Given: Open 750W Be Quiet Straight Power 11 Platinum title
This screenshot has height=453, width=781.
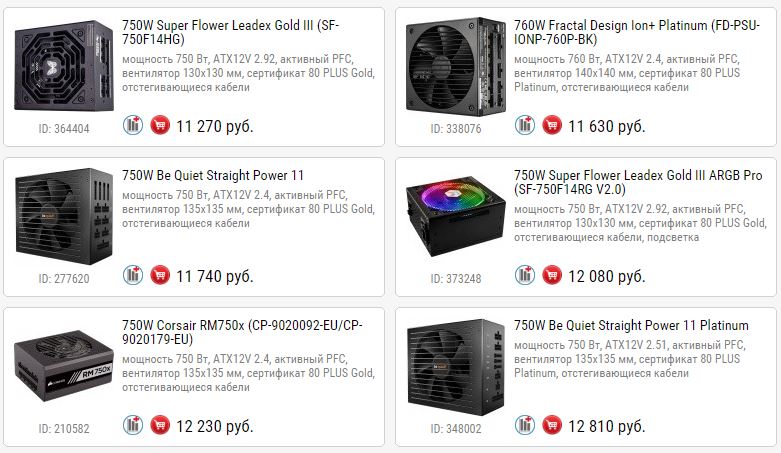Looking at the screenshot, I should pyautogui.click(x=631, y=325).
